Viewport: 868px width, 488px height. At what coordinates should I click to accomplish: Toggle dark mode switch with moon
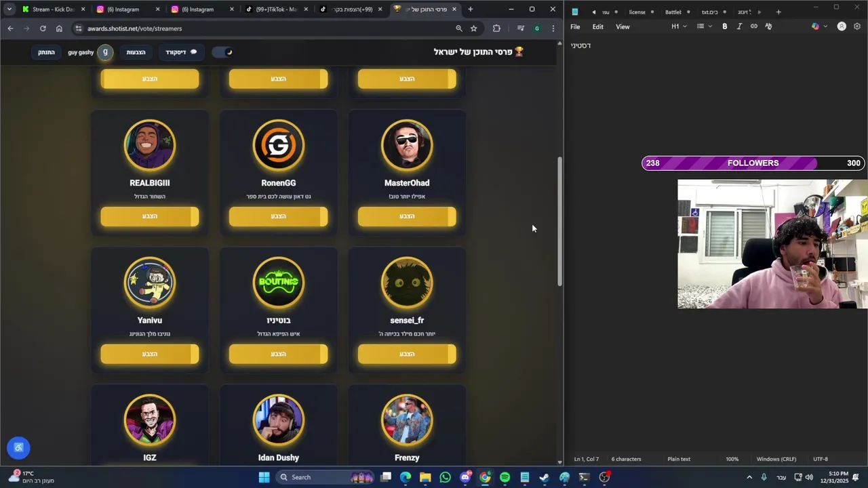click(222, 52)
